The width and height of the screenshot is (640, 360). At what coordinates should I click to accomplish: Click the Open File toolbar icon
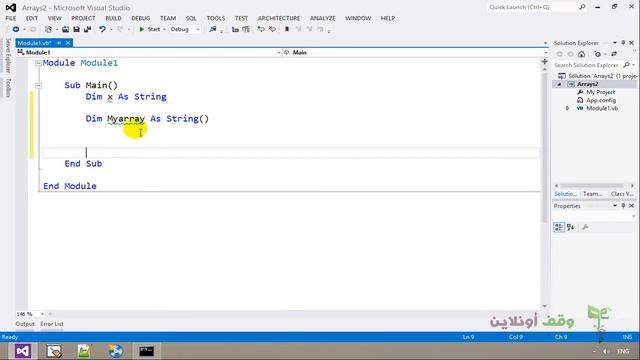point(65,29)
